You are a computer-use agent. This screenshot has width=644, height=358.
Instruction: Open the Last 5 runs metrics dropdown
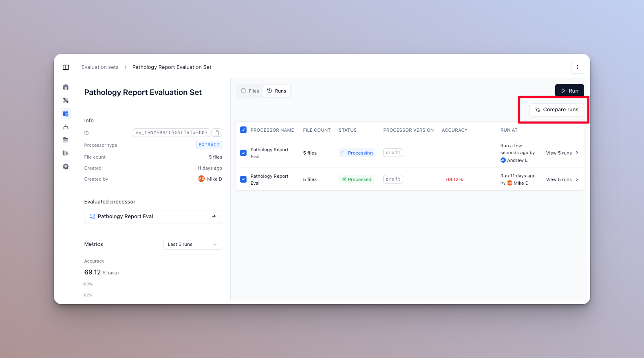[193, 244]
